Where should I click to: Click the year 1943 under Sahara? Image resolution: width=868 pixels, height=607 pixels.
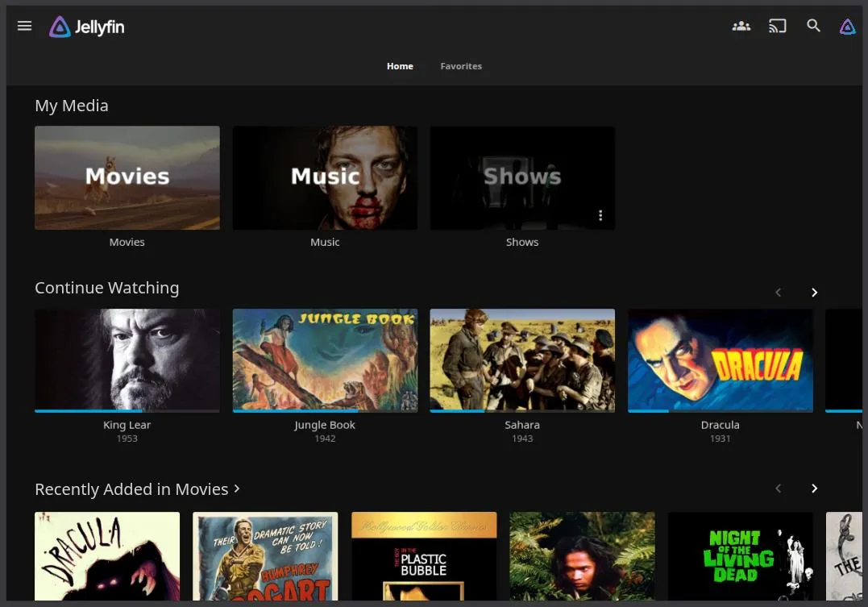coord(522,438)
